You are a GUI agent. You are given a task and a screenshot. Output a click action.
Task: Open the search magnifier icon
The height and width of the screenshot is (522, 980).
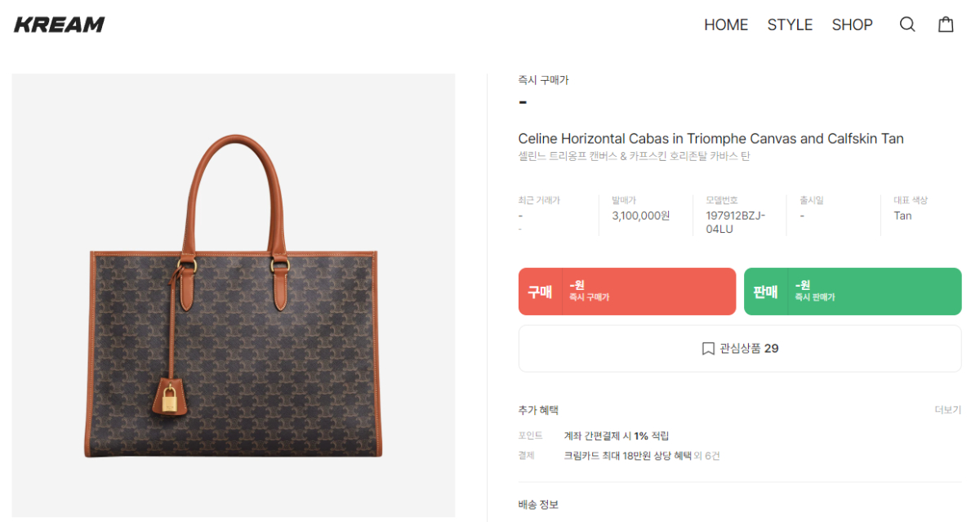click(907, 25)
